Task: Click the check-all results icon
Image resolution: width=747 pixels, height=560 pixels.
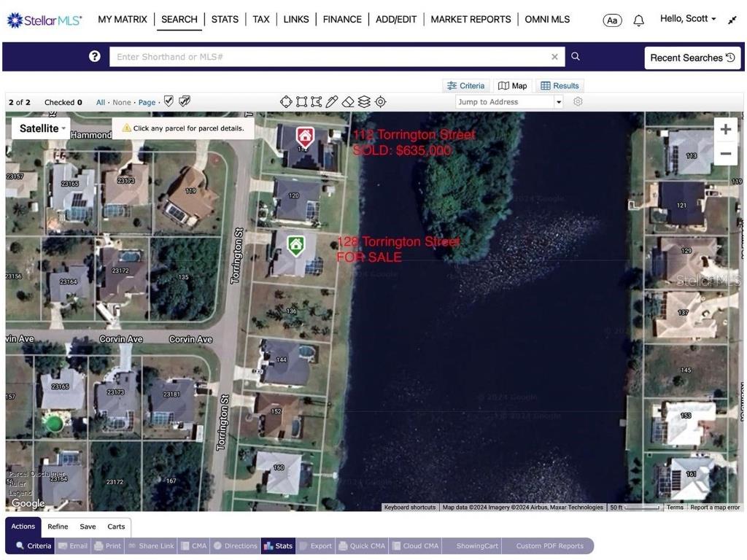Action: point(169,101)
